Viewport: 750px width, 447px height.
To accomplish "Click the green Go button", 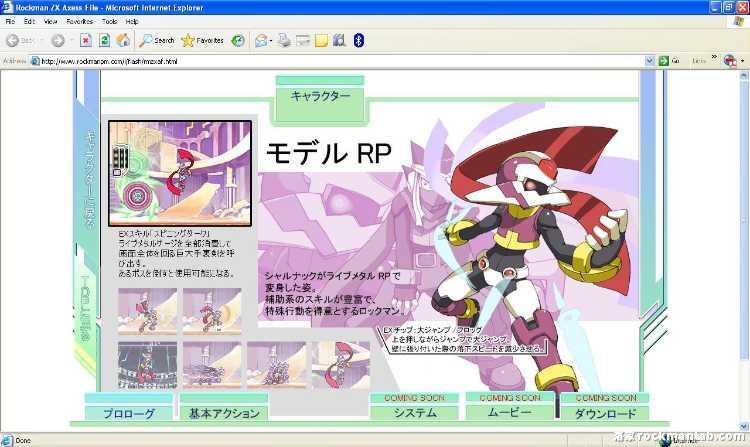I will point(669,61).
